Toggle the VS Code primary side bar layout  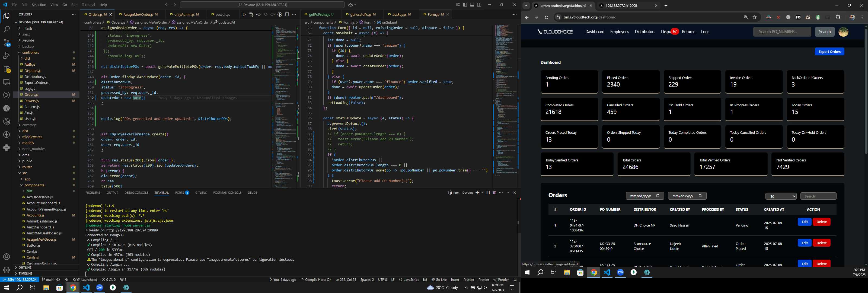tap(465, 5)
